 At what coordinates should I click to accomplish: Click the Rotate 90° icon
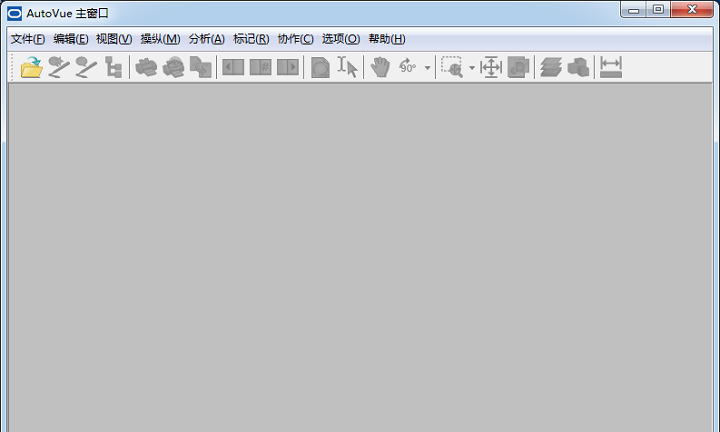[407, 67]
